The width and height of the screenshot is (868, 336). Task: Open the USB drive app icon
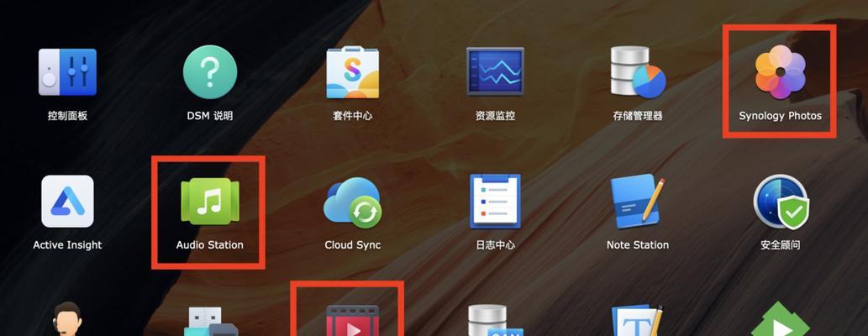point(210,321)
